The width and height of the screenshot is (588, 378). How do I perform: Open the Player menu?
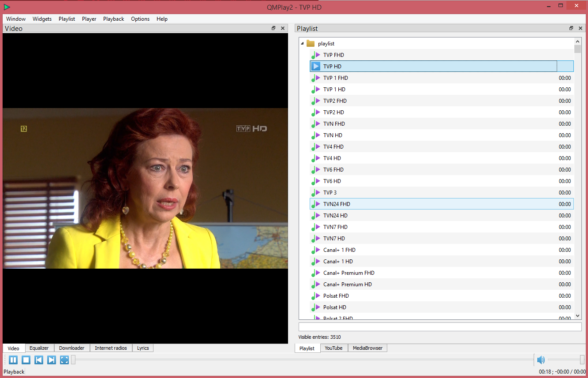tap(89, 19)
